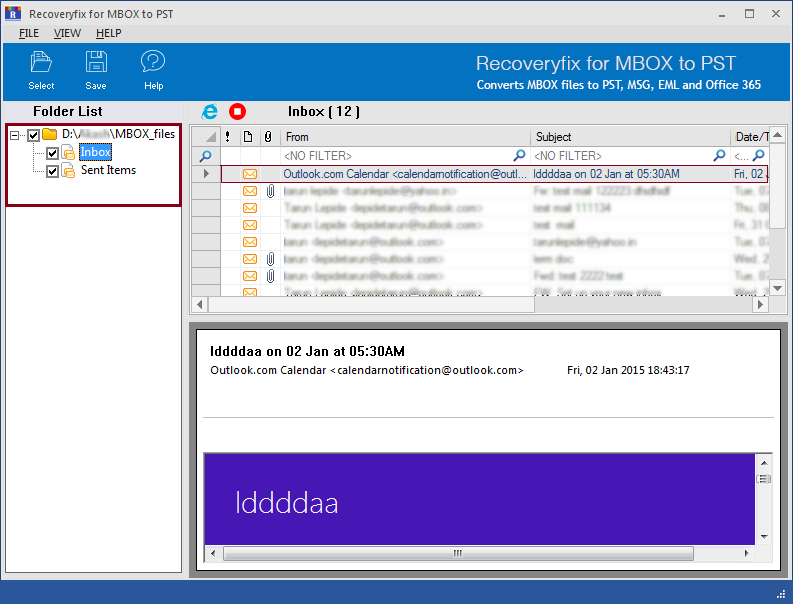This screenshot has height=604, width=793.
Task: Open the HELP menu
Action: tap(109, 33)
